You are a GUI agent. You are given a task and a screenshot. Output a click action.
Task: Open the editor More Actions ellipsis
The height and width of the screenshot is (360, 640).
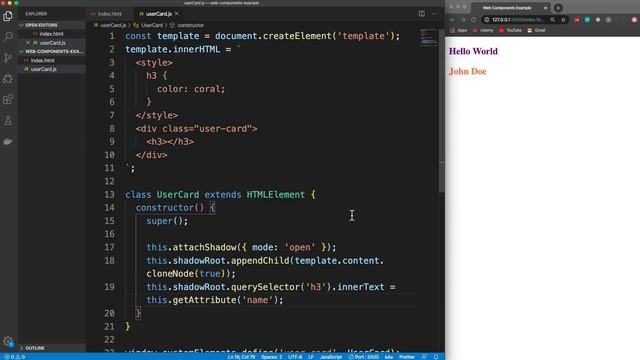click(434, 13)
